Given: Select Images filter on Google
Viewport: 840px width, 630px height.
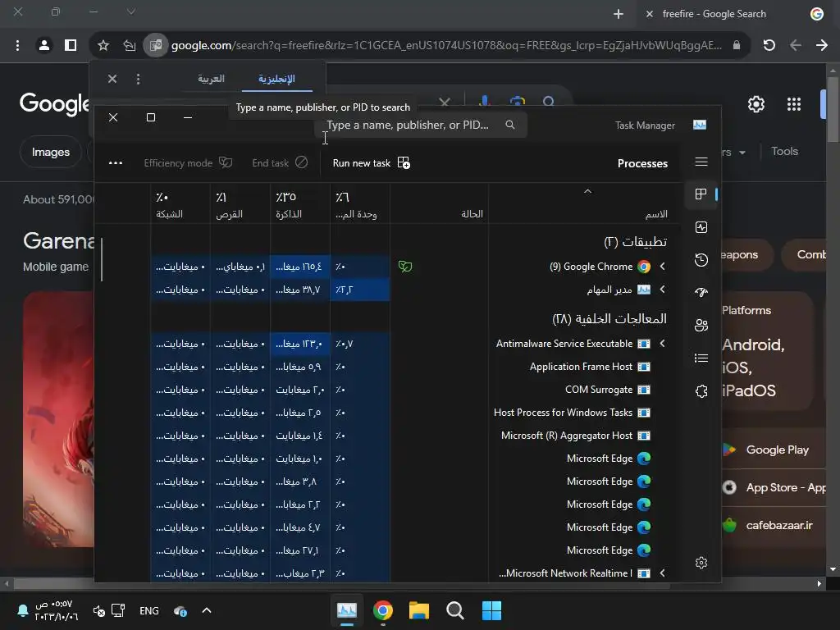Looking at the screenshot, I should pyautogui.click(x=51, y=152).
